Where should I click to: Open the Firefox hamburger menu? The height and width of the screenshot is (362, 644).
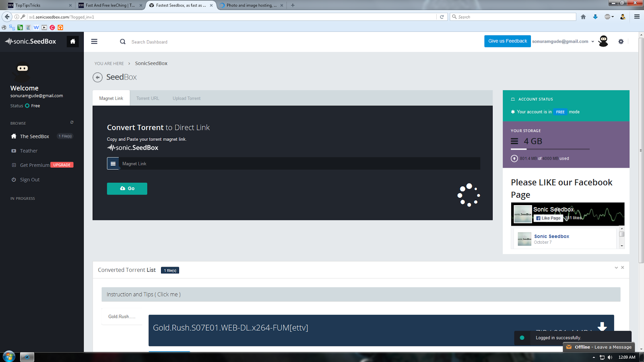coord(637,17)
